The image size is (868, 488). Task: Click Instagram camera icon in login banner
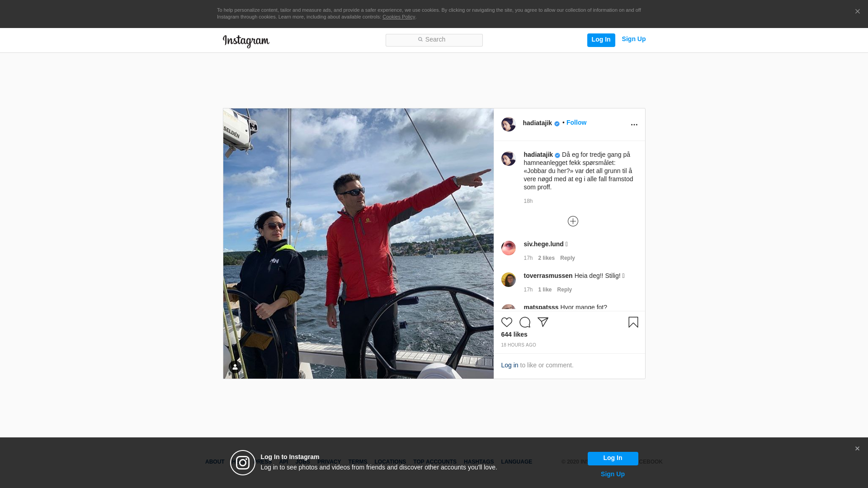(x=243, y=463)
